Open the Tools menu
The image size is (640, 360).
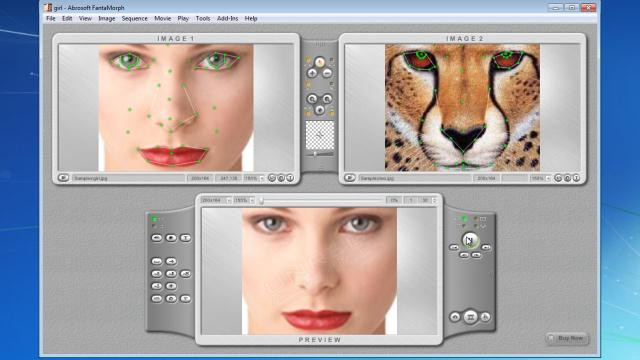202,18
